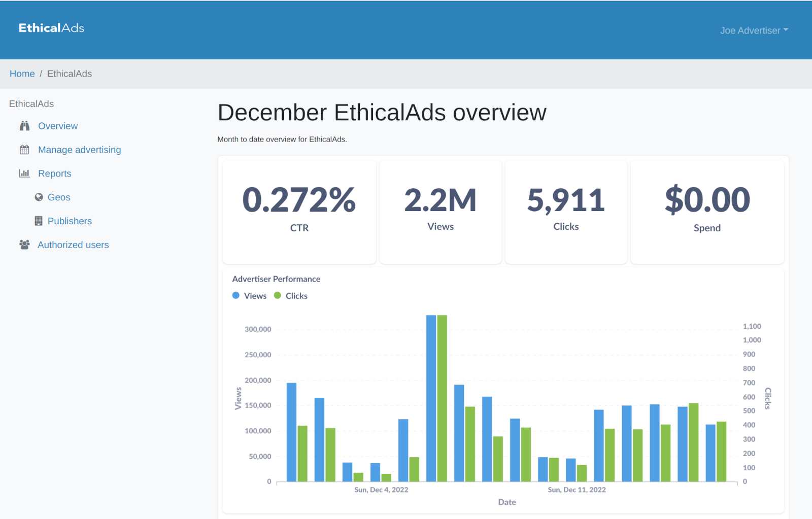Click the '300,000' Views axis value
The image size is (812, 519).
pos(258,329)
